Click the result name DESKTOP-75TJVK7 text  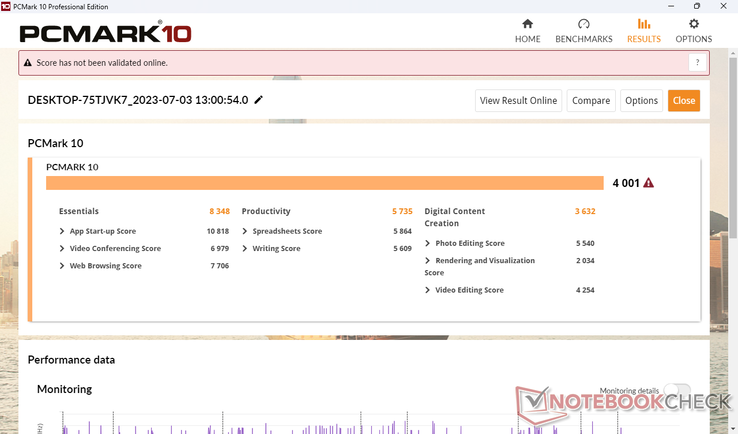[138, 100]
